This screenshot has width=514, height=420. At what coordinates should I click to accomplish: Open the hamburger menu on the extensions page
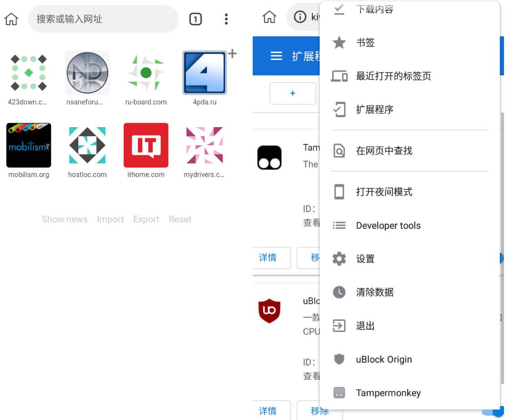point(277,56)
